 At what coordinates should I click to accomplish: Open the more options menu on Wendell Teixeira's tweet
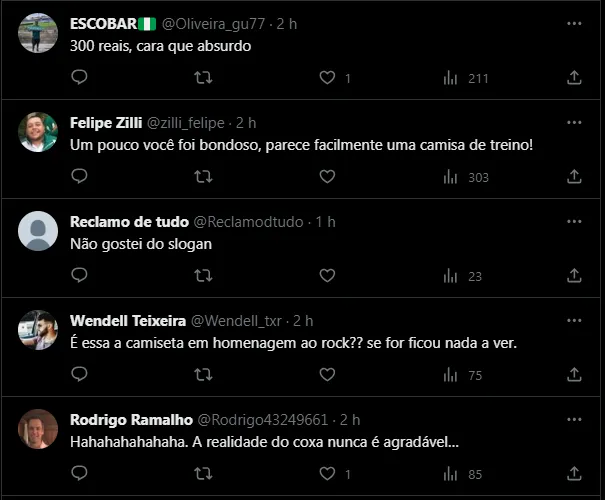(x=574, y=320)
